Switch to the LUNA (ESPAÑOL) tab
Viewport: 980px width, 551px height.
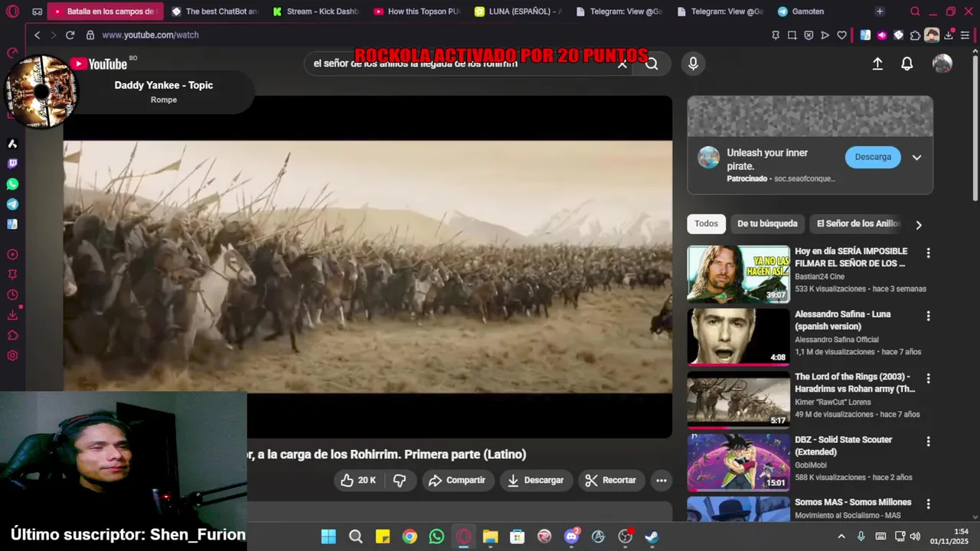518,11
